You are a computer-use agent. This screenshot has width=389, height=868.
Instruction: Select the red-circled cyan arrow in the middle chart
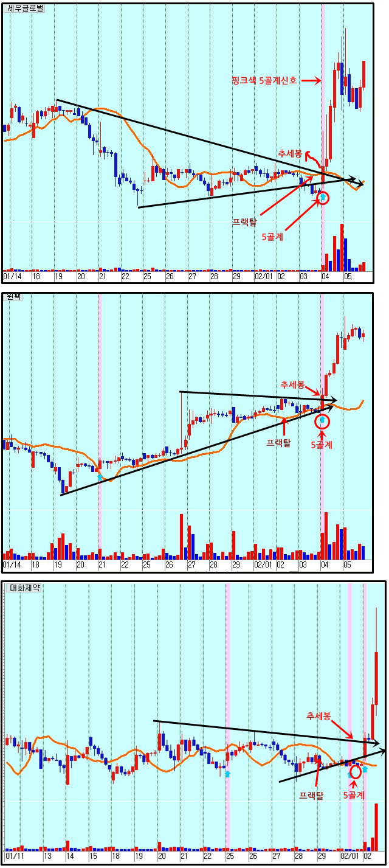pyautogui.click(x=322, y=420)
